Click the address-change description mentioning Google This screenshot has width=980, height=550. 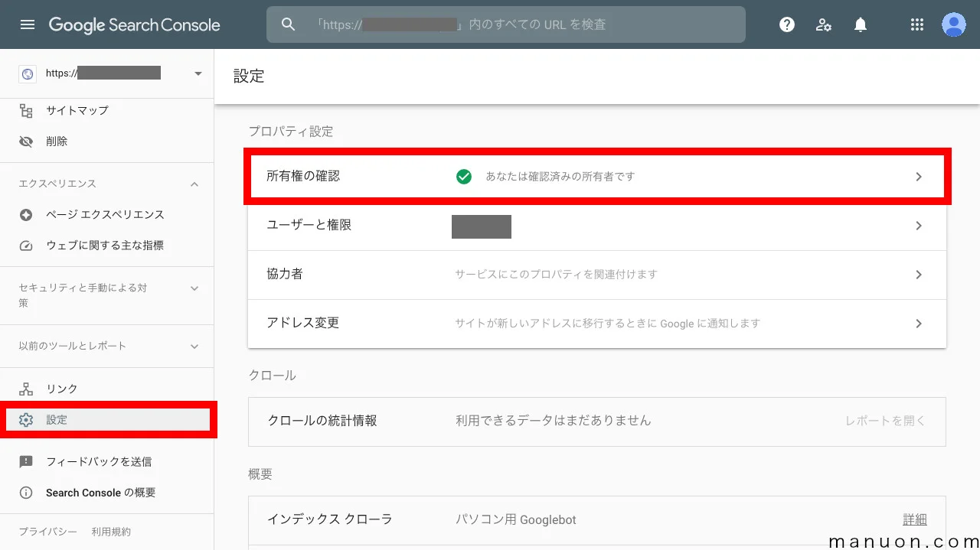(608, 324)
